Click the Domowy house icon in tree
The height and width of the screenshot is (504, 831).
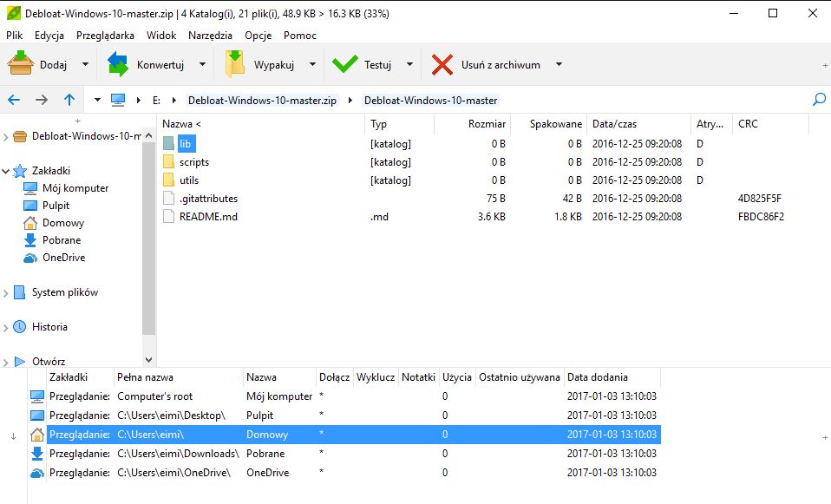coord(30,223)
